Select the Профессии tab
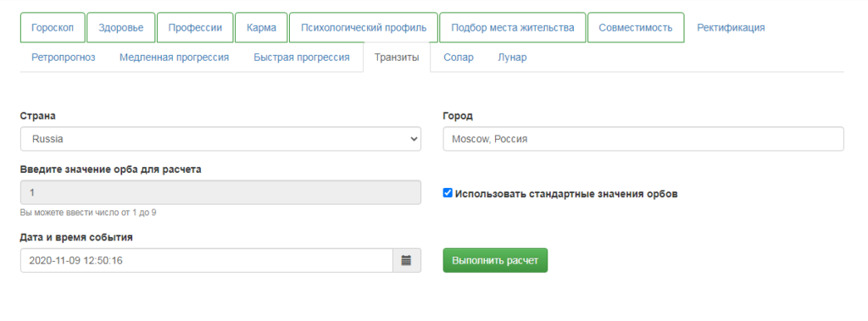This screenshot has width=868, height=321. click(x=196, y=28)
